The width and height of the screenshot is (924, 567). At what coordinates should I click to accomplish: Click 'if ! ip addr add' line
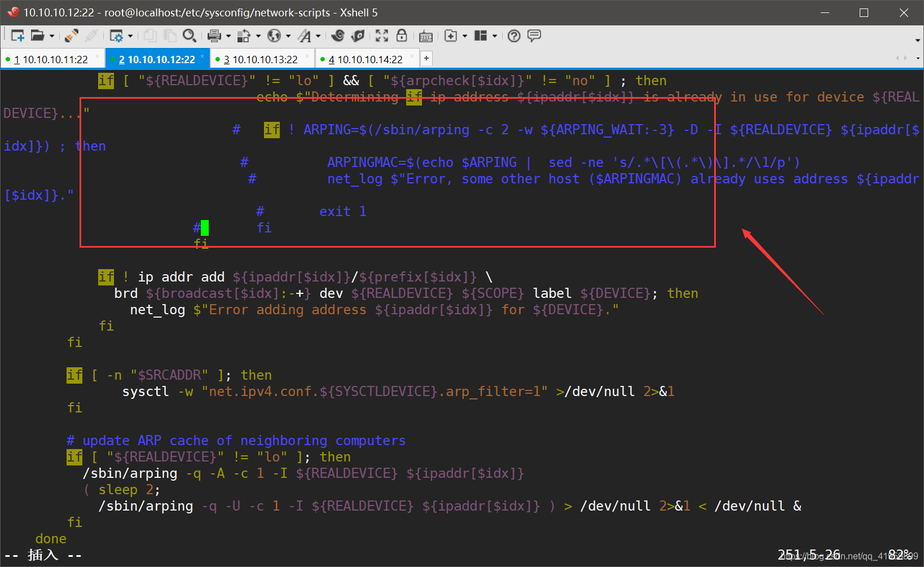(x=295, y=277)
